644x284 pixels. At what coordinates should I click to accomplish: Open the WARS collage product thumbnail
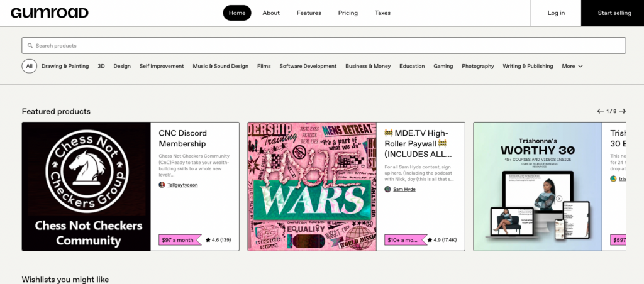click(x=312, y=187)
